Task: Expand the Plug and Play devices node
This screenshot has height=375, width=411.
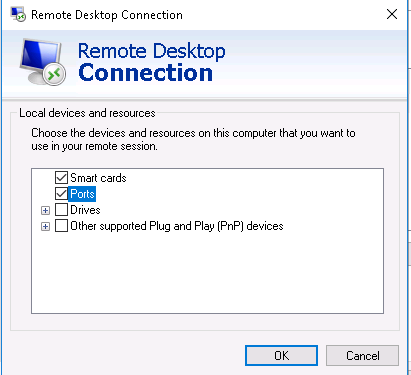Action: point(45,226)
